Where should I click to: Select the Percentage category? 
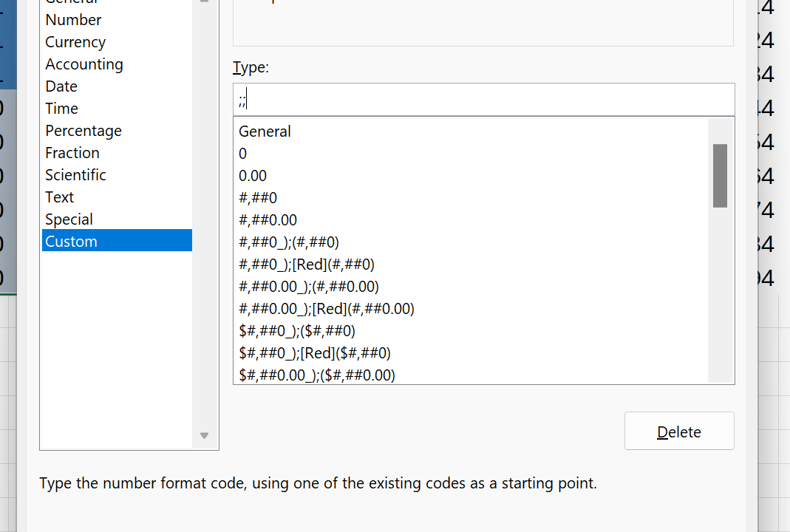[84, 131]
